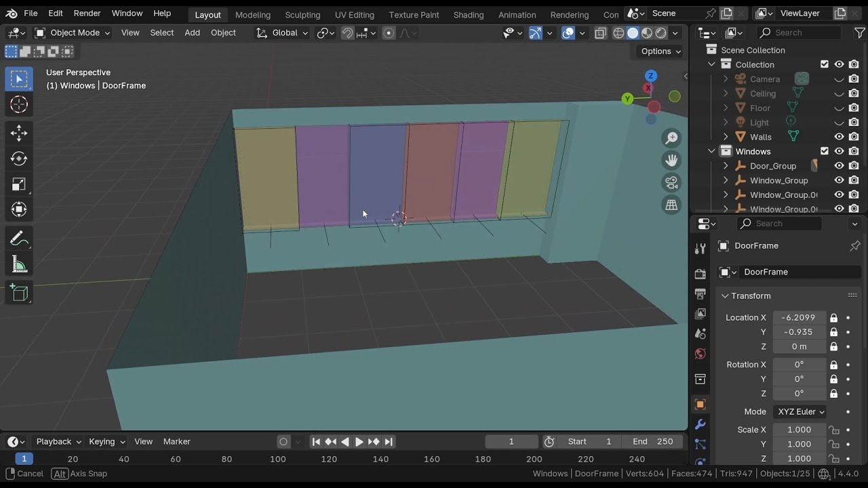Open timeline Marker menu

[x=176, y=441]
